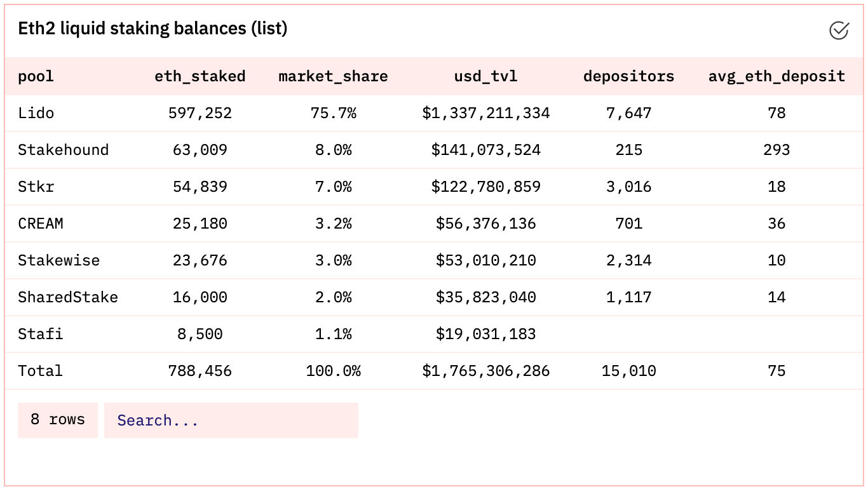Click usd_tvl $53,010,210
The image size is (868, 489).
pos(486,260)
